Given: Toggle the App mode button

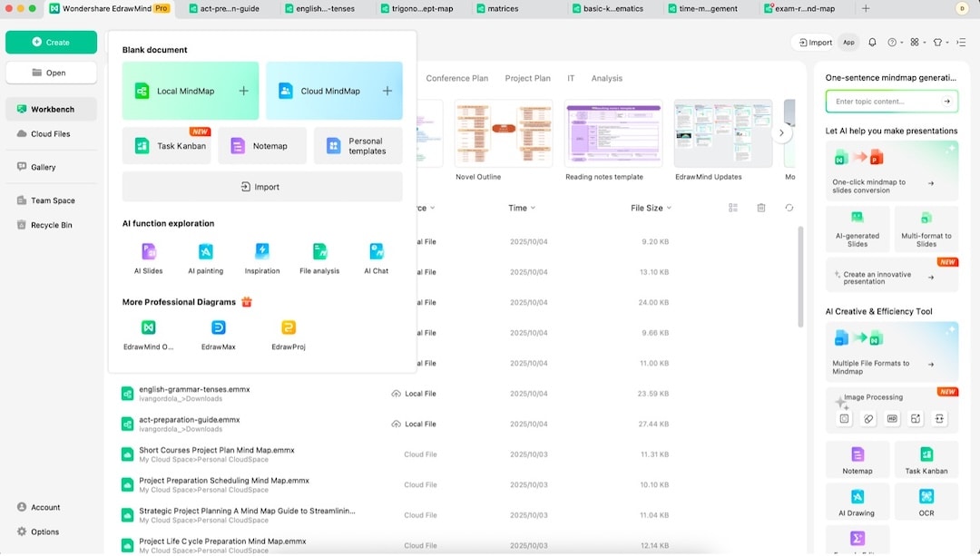Looking at the screenshot, I should click(848, 42).
